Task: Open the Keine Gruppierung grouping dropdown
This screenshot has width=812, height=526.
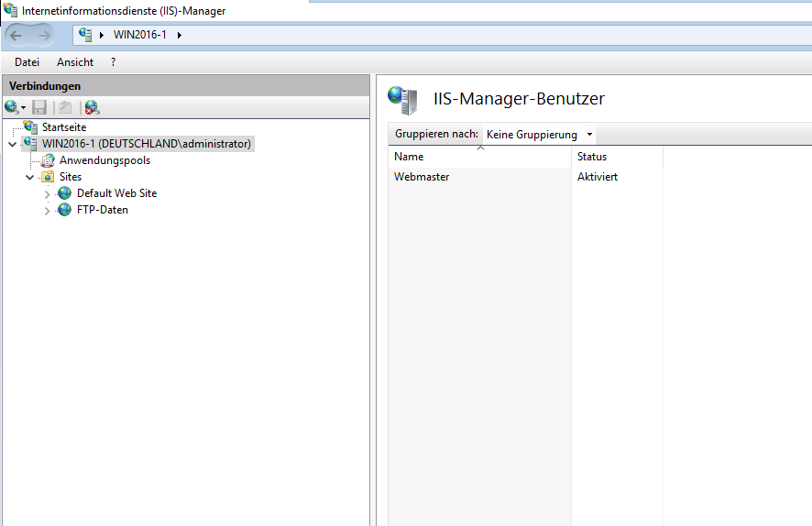Action: pyautogui.click(x=539, y=135)
